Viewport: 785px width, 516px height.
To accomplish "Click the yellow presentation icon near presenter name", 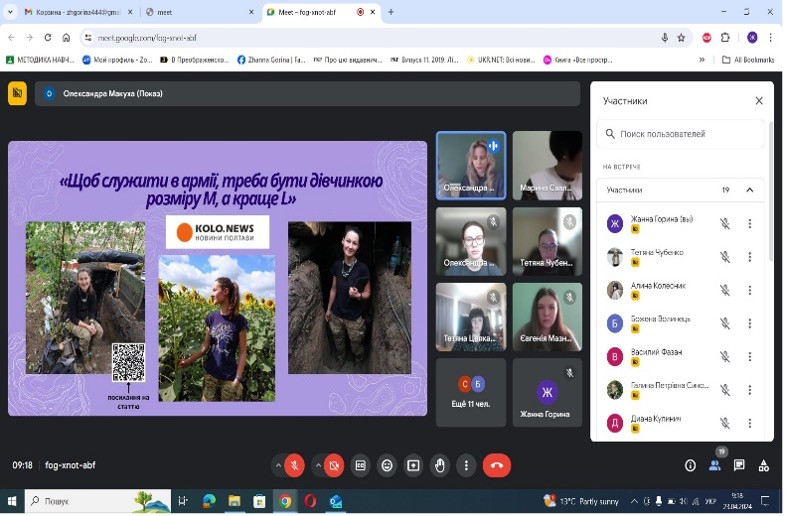I will [17, 94].
